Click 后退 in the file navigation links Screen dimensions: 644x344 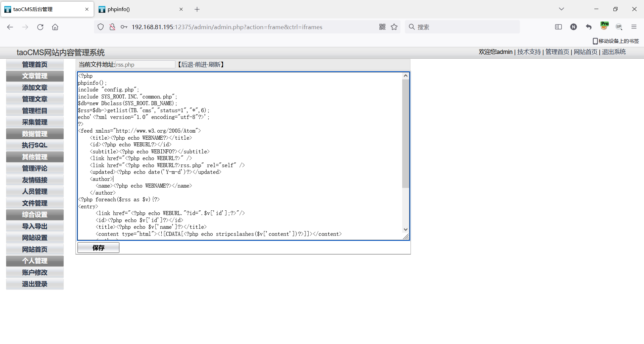[187, 65]
